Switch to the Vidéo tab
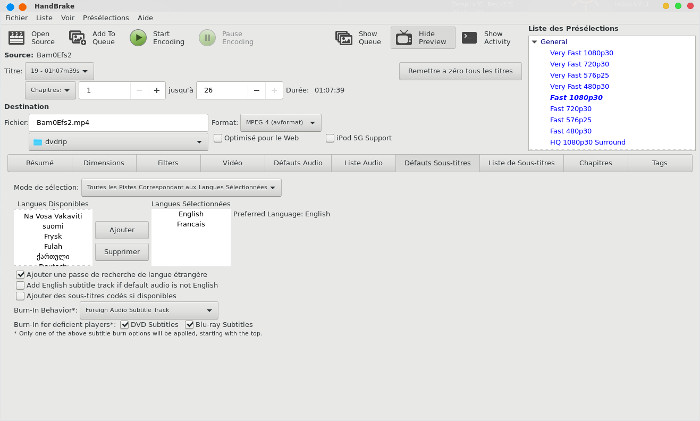Screen dimensions: 700x421 coord(232,162)
